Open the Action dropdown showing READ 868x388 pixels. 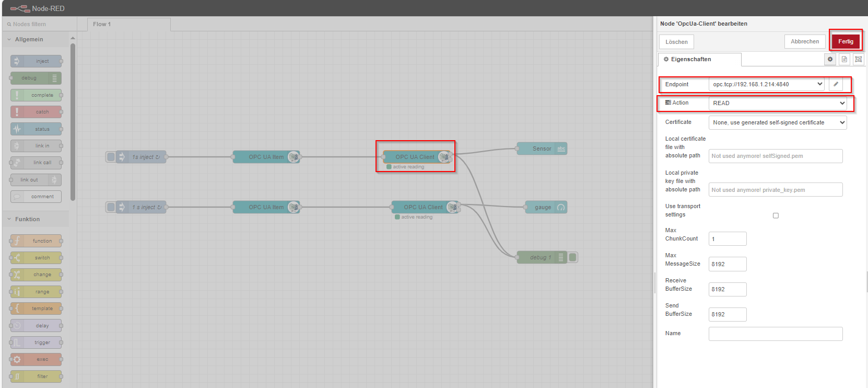coord(778,104)
